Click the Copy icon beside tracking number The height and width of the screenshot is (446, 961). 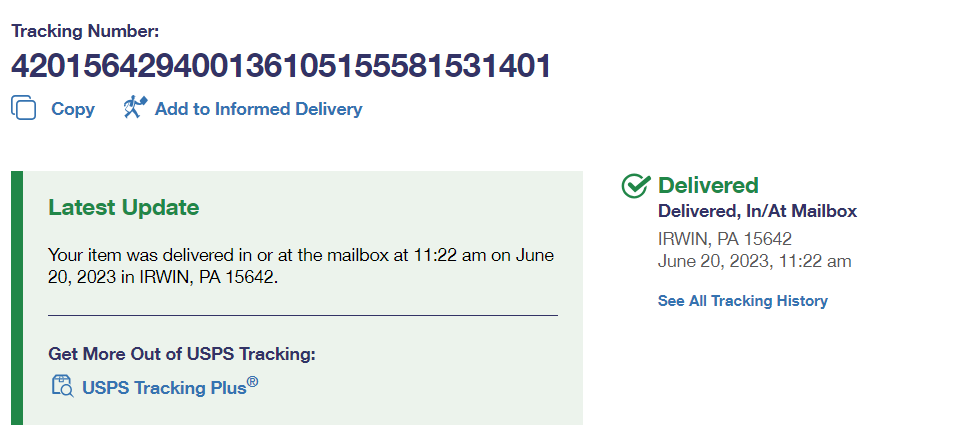[x=24, y=108]
